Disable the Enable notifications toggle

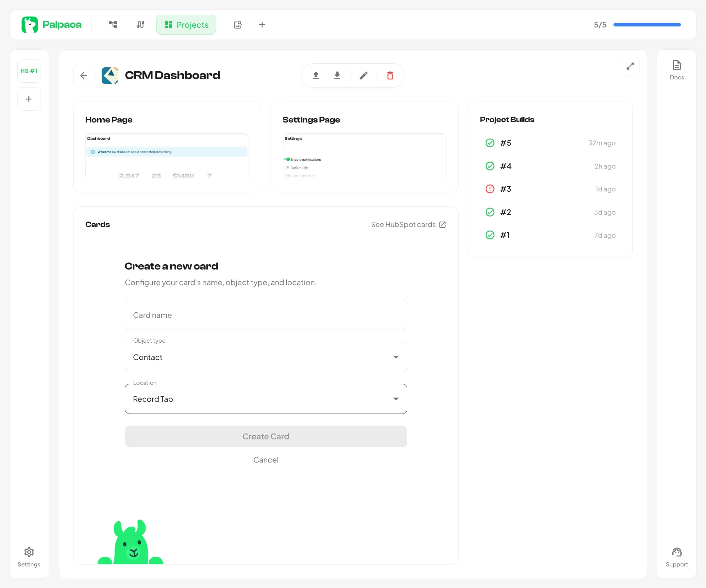(x=288, y=159)
